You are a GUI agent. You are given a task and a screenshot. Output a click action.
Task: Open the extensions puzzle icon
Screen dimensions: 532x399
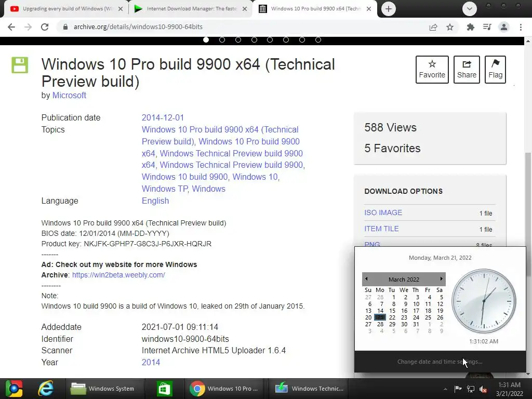pyautogui.click(x=471, y=27)
